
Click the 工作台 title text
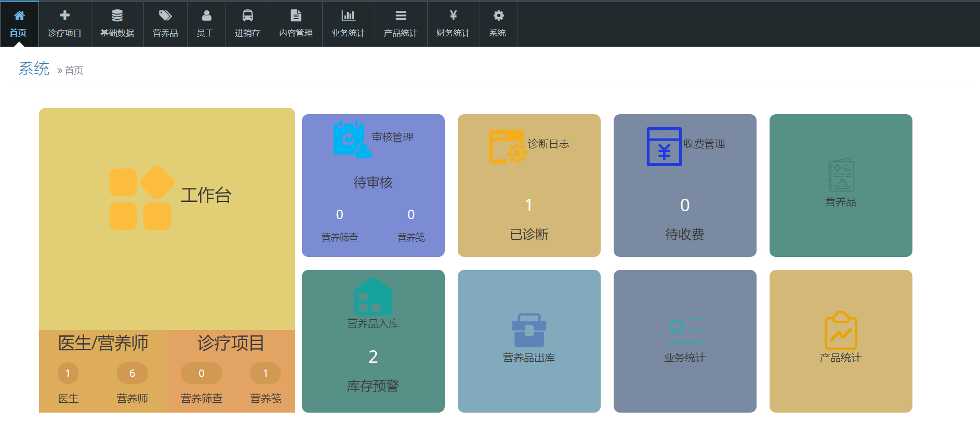(x=206, y=195)
